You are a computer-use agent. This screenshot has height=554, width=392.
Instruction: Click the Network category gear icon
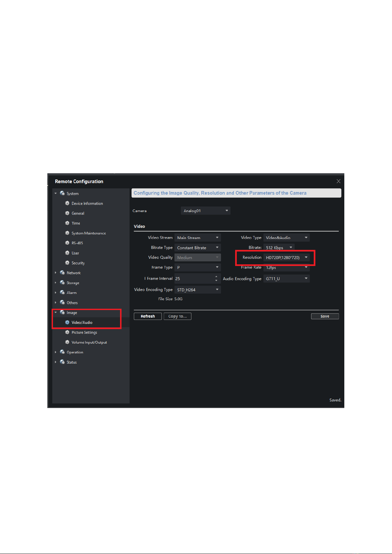pyautogui.click(x=62, y=273)
